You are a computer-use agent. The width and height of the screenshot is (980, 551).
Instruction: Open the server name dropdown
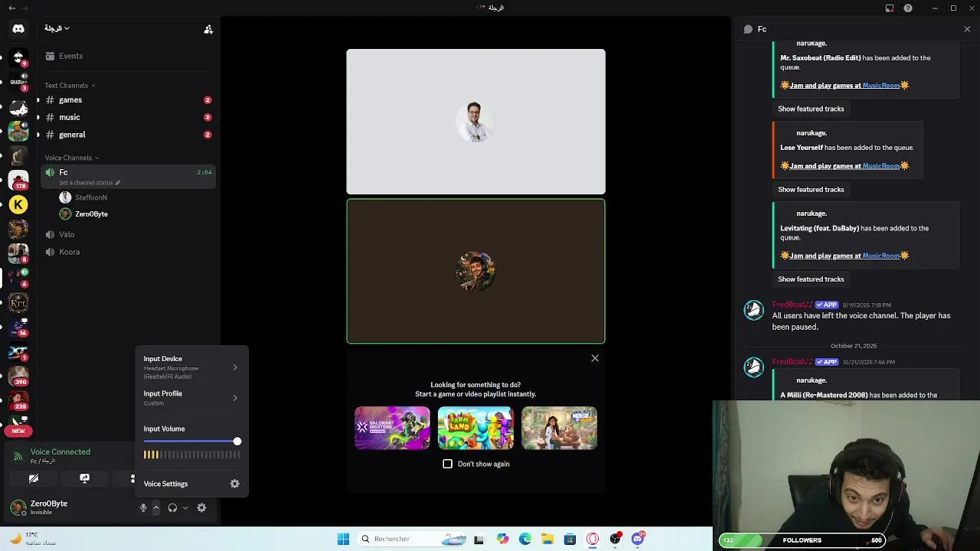(x=57, y=28)
